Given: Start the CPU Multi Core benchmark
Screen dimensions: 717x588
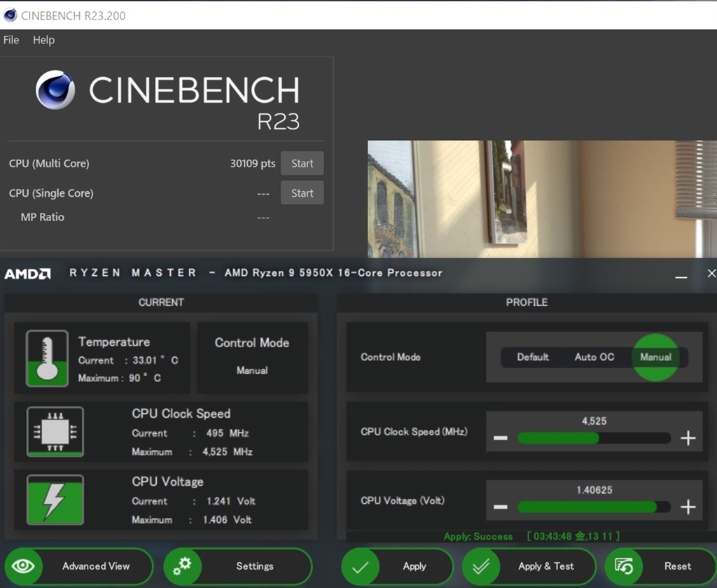Looking at the screenshot, I should (302, 164).
